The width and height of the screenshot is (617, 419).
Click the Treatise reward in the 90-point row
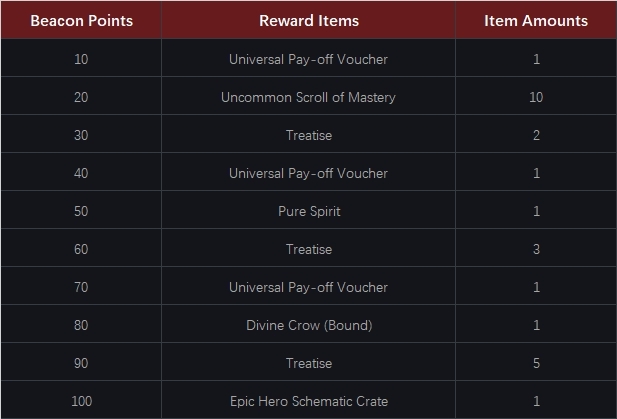(308, 363)
